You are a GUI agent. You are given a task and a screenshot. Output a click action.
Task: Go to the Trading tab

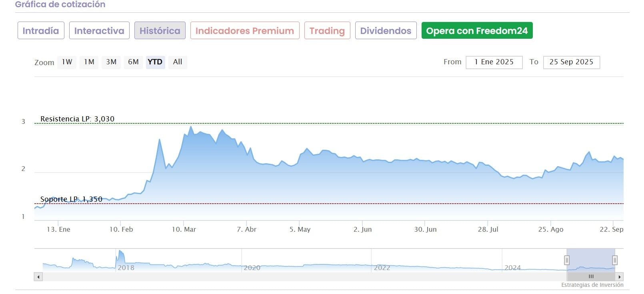pyautogui.click(x=327, y=31)
